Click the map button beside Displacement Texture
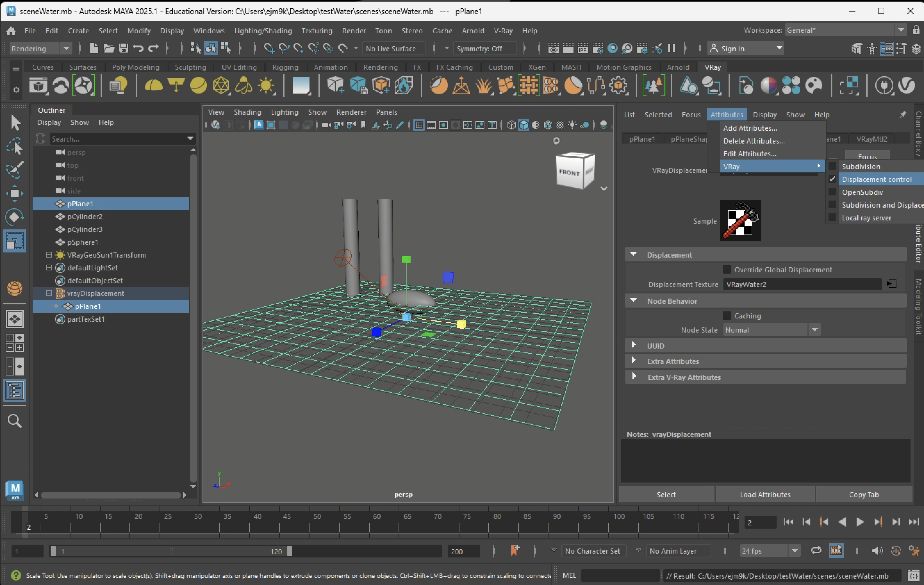 point(891,284)
